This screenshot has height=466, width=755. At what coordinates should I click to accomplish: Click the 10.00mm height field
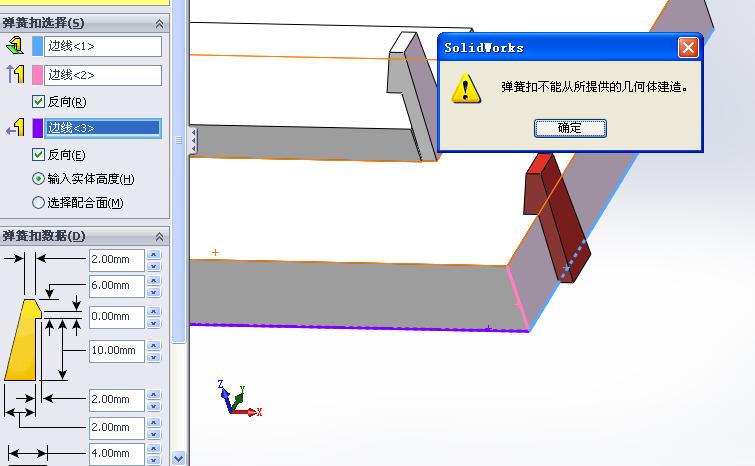[x=117, y=350]
